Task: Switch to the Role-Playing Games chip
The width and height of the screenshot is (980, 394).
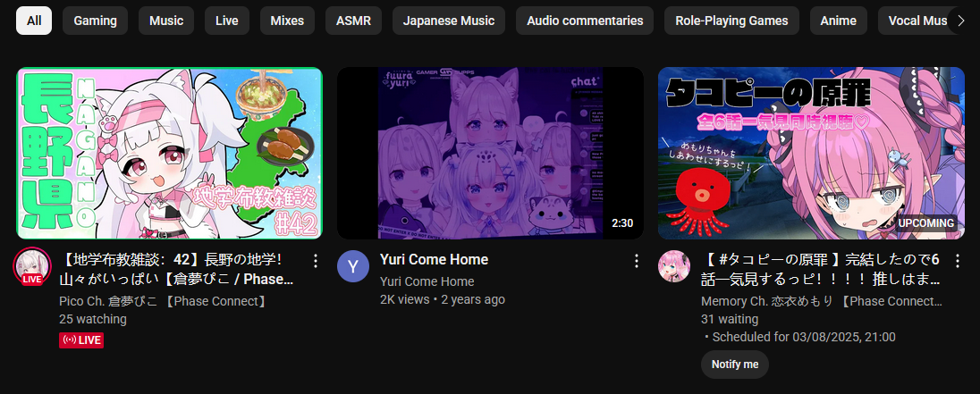Action: click(x=731, y=21)
